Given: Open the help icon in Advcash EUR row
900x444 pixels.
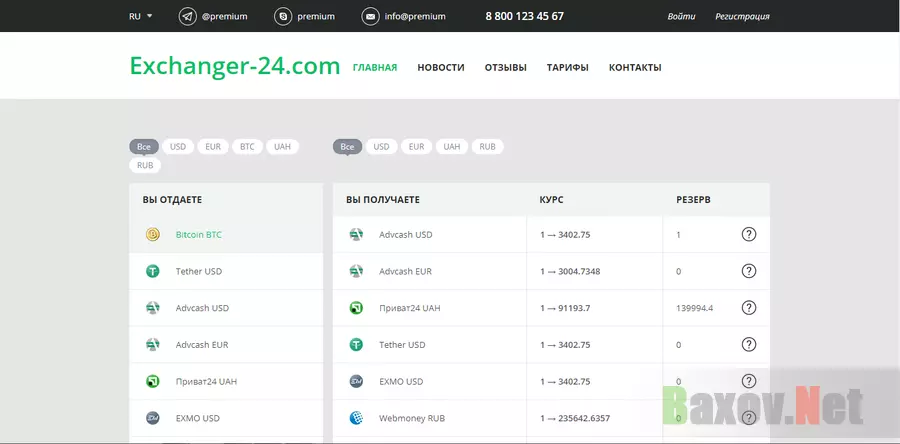Looking at the screenshot, I should click(x=748, y=271).
